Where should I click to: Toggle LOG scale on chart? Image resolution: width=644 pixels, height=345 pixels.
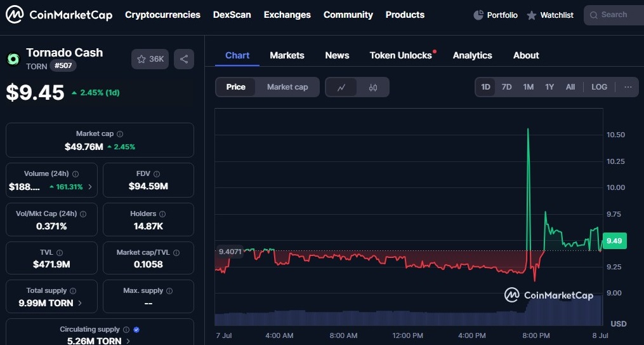coord(599,87)
